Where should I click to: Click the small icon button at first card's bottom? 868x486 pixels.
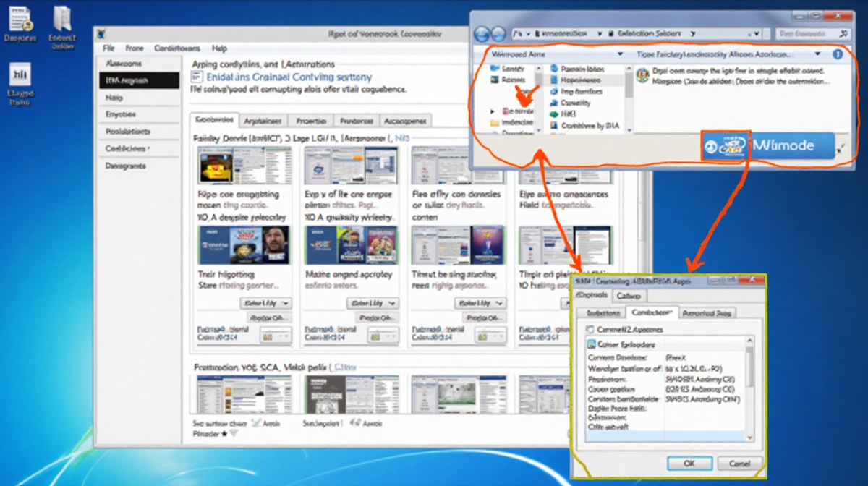point(275,336)
